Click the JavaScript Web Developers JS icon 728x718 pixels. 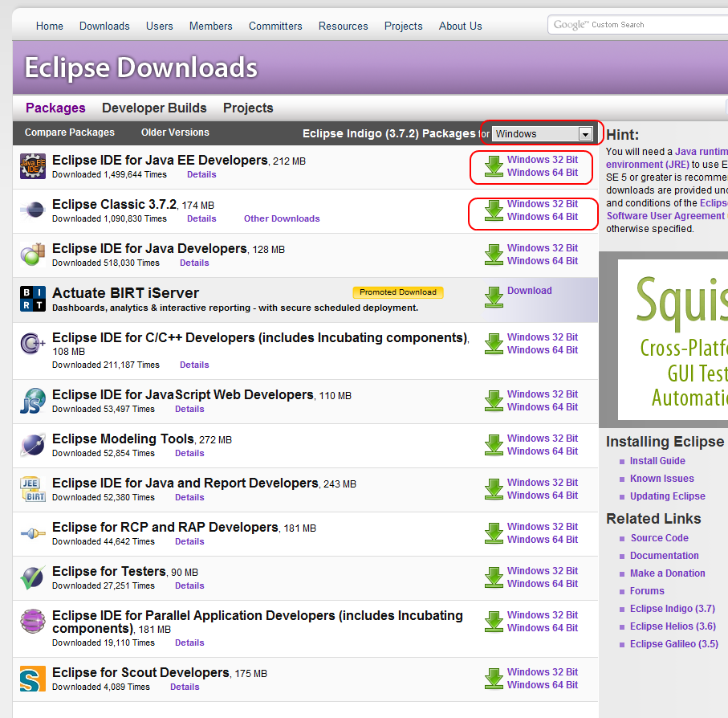pos(32,401)
